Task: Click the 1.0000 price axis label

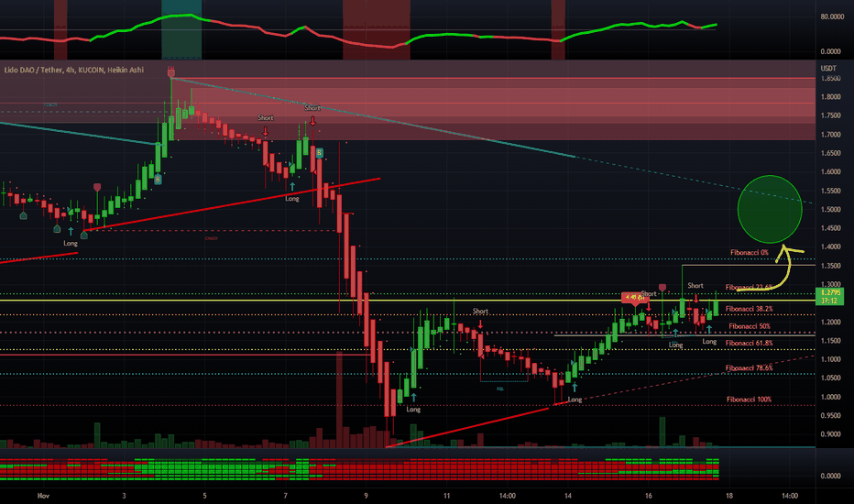Action: tap(830, 397)
